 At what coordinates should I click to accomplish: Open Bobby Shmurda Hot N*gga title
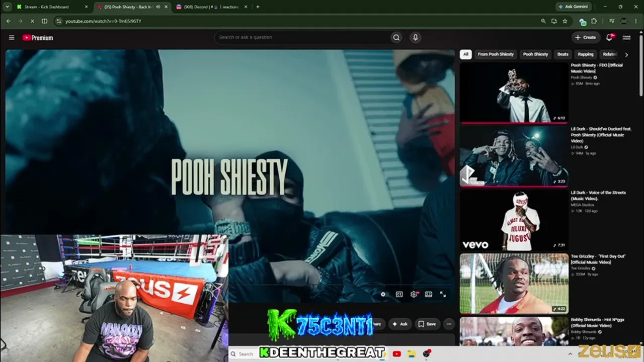(x=597, y=323)
